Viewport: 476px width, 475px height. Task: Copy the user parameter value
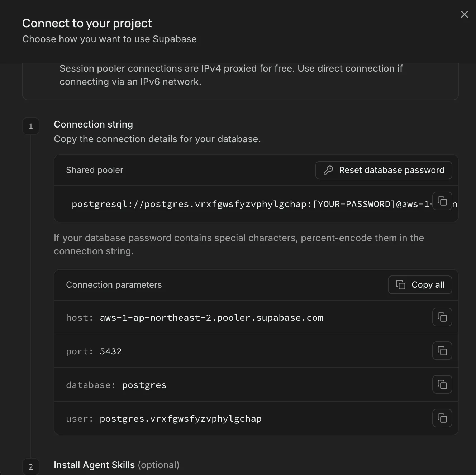click(442, 418)
